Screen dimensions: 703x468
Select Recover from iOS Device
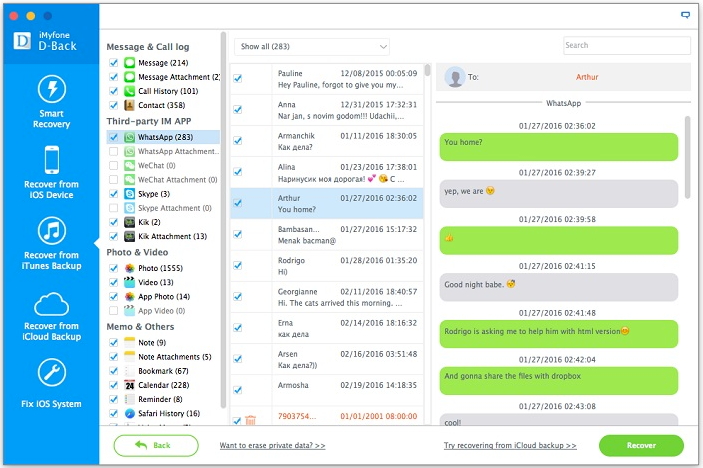click(50, 170)
